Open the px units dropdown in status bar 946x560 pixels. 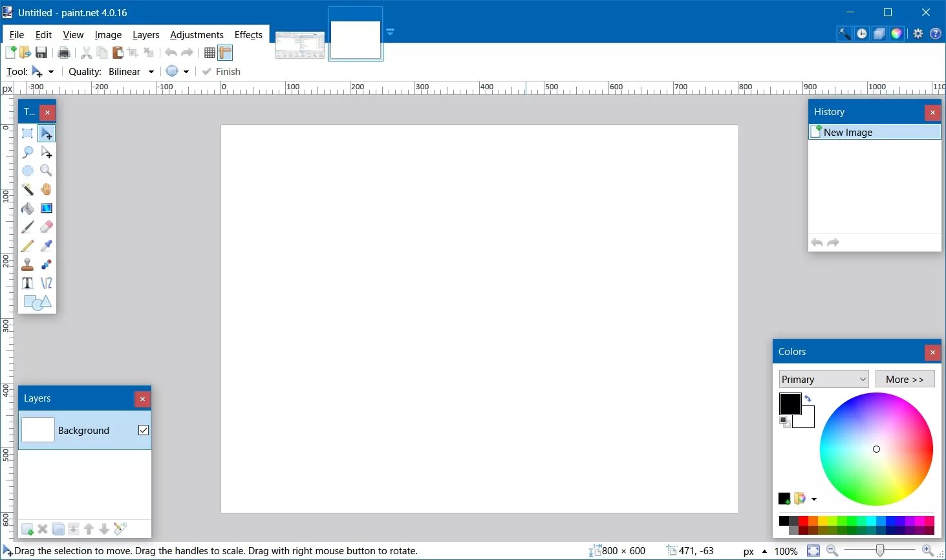(755, 551)
